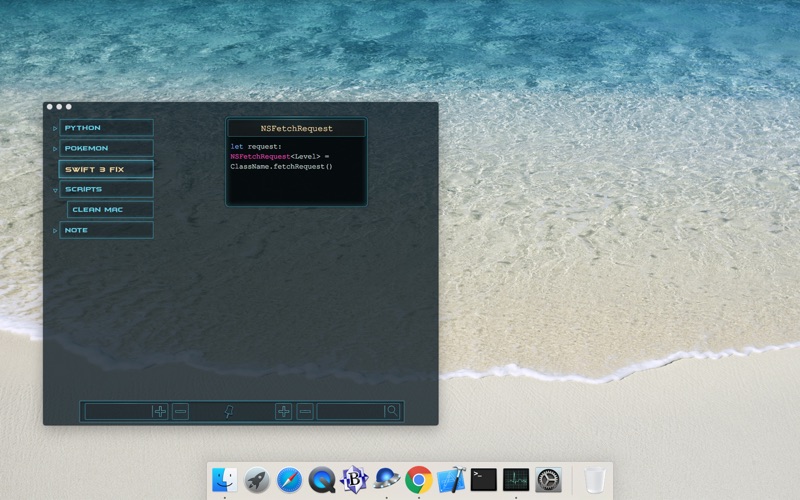Click the left plus button in bottom toolbar
This screenshot has width=800, height=500.
click(x=160, y=411)
